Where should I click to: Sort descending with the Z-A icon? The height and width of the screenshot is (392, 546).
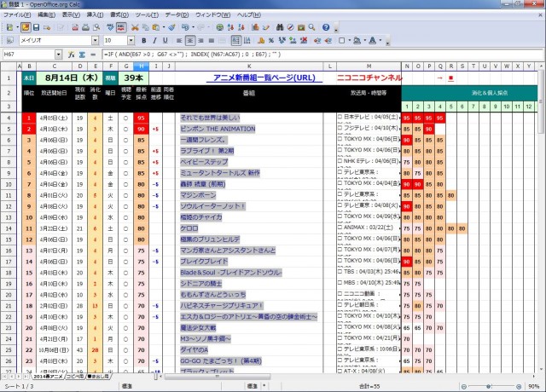point(241,27)
